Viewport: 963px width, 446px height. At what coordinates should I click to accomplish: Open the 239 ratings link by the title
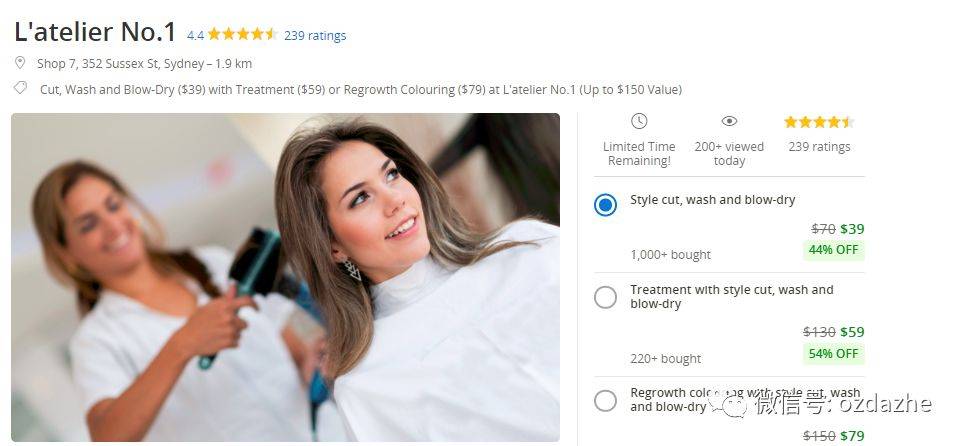[x=315, y=36]
